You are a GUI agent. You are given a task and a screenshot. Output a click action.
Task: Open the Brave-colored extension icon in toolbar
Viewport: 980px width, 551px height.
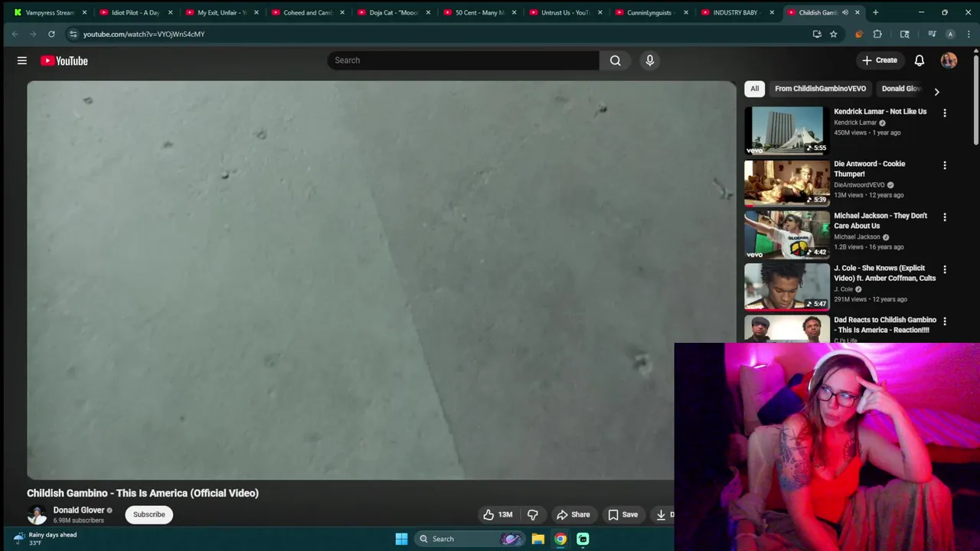[858, 34]
